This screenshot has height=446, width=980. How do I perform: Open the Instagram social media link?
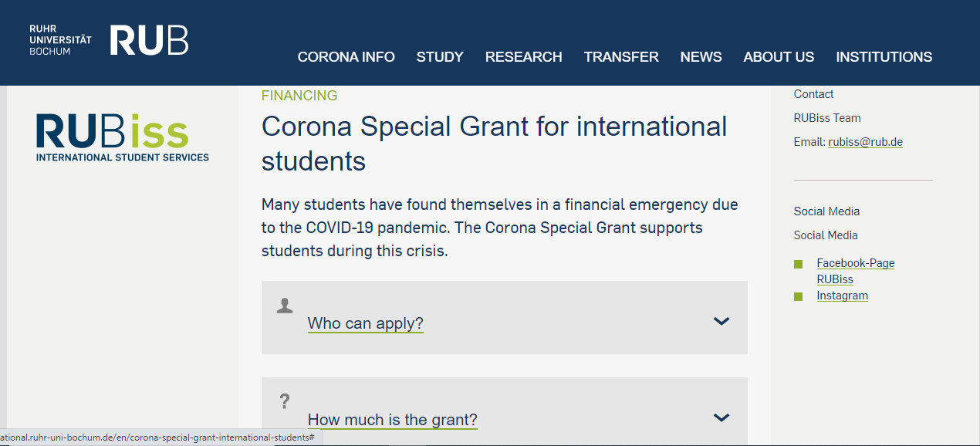tap(843, 296)
